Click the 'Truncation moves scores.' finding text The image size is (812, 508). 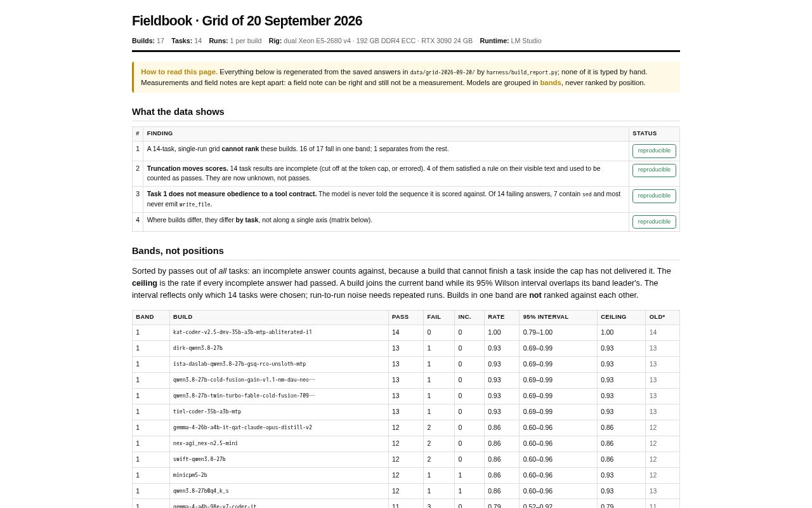(188, 168)
